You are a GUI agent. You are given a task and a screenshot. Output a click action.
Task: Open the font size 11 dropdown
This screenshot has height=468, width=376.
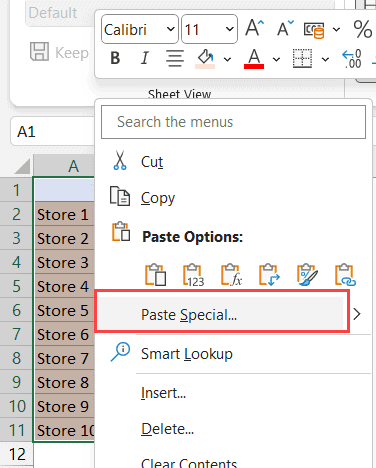pos(229,29)
